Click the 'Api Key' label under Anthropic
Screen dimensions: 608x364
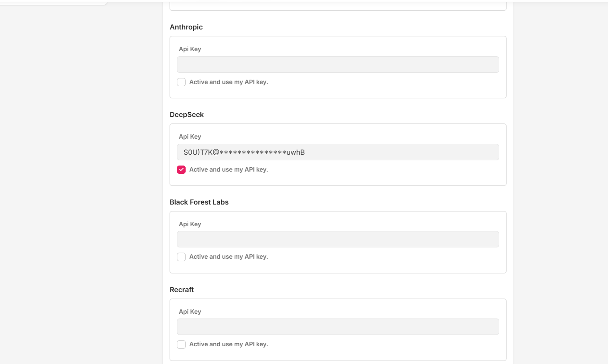[190, 49]
